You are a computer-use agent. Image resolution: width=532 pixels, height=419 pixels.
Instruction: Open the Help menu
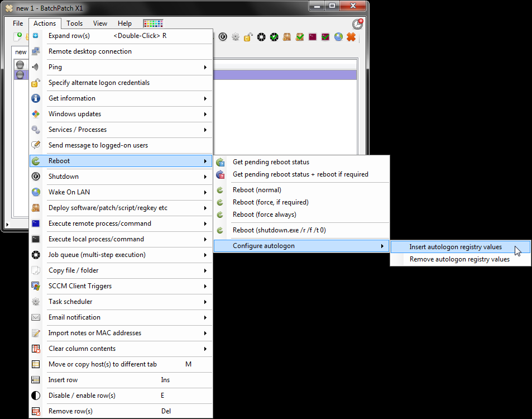coord(124,23)
